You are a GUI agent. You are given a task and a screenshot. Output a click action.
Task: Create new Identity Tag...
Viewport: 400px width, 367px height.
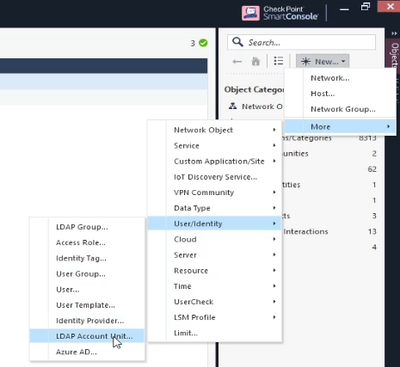click(x=87, y=258)
